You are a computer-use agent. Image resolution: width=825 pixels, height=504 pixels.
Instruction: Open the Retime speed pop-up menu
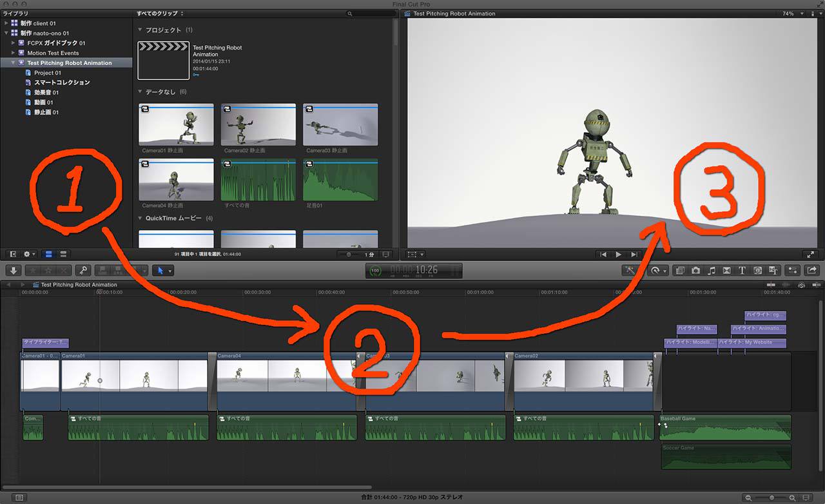[658, 271]
